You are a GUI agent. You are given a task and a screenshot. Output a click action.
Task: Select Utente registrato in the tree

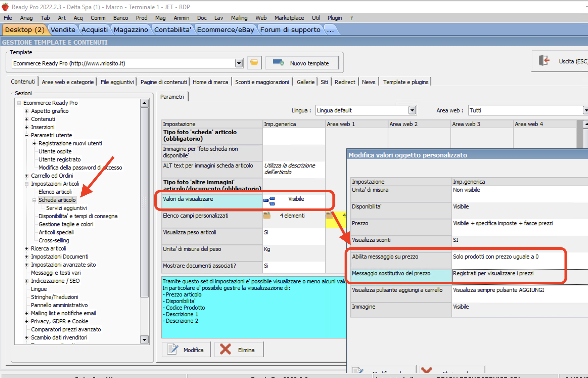coord(59,159)
